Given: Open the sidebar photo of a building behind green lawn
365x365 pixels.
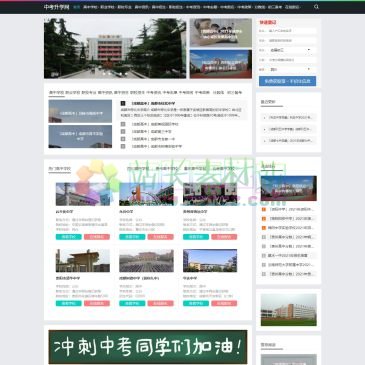Looking at the screenshot, I should click(x=289, y=310).
